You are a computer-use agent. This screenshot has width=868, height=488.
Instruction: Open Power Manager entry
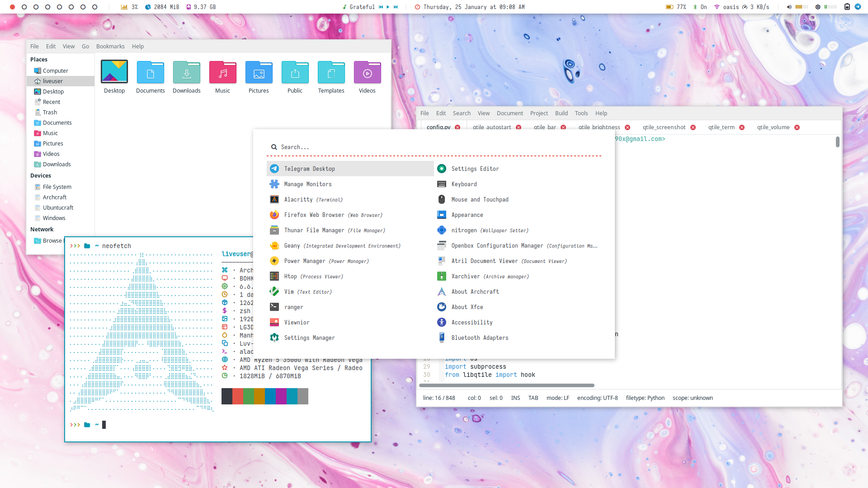coord(304,261)
